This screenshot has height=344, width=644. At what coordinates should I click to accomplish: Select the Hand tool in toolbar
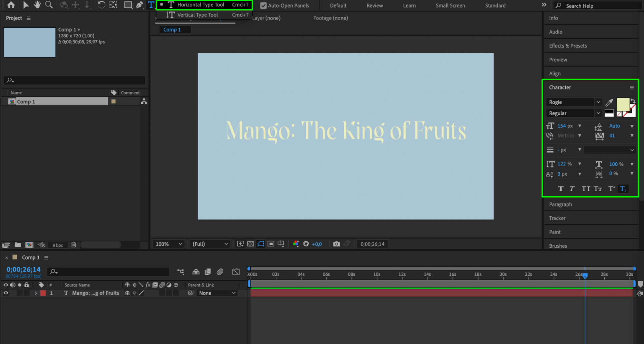click(37, 5)
